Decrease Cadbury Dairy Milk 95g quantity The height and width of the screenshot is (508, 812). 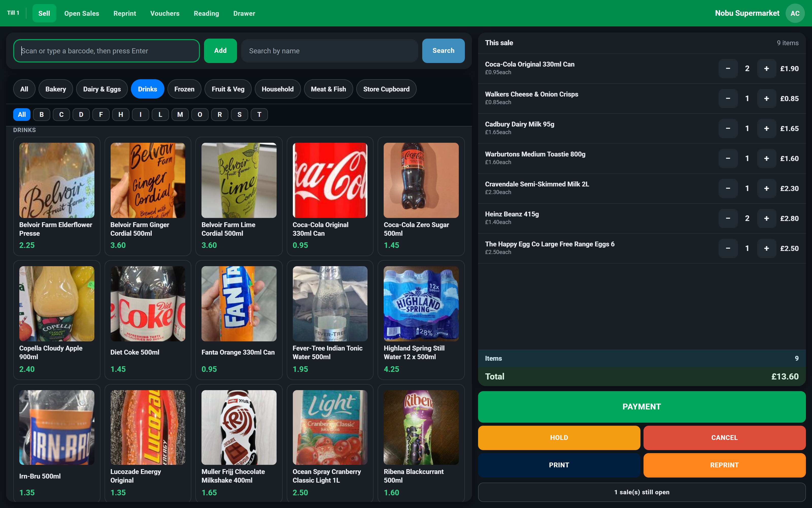click(728, 128)
